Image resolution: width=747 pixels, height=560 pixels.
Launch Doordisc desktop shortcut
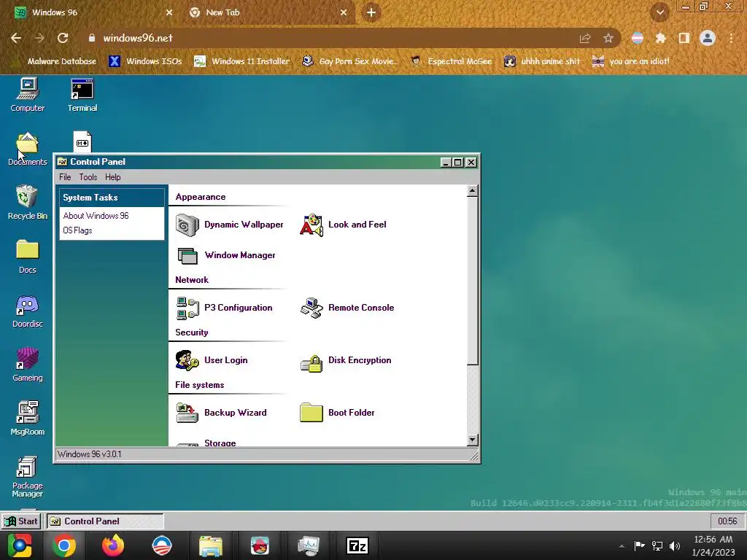pyautogui.click(x=28, y=311)
